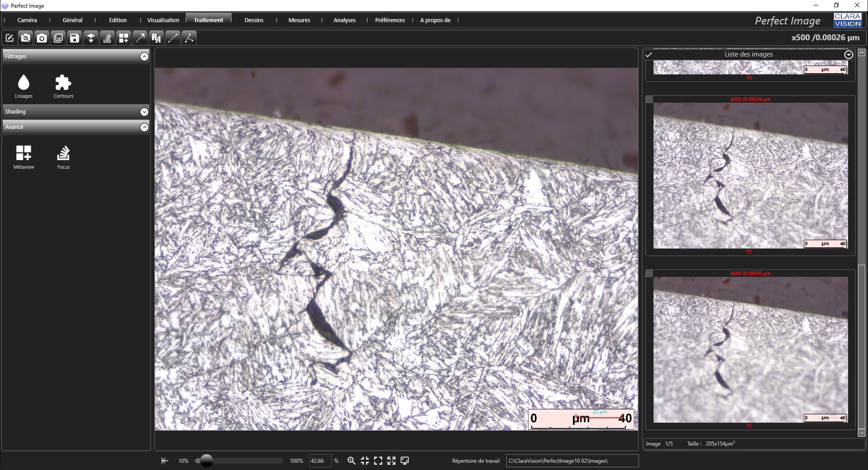
Task: Select the F3 image thumbnail
Action: click(x=750, y=68)
